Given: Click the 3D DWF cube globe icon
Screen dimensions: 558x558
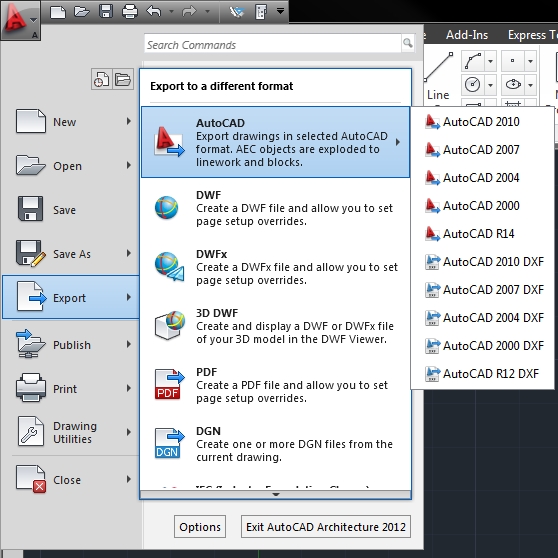Looking at the screenshot, I should click(x=170, y=325).
